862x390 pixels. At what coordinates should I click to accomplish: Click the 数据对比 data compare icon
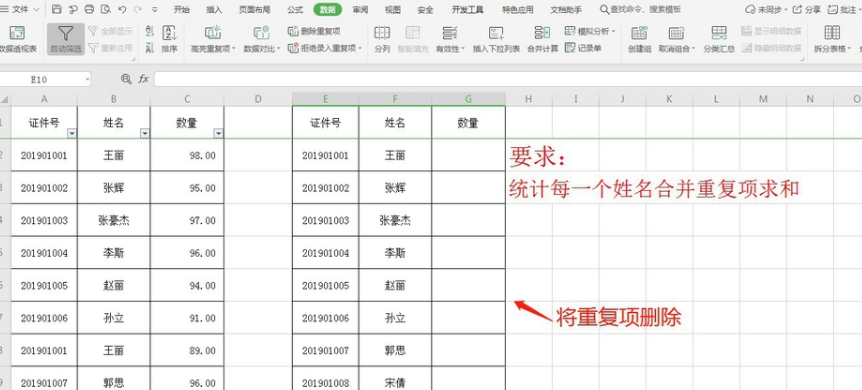[x=262, y=33]
